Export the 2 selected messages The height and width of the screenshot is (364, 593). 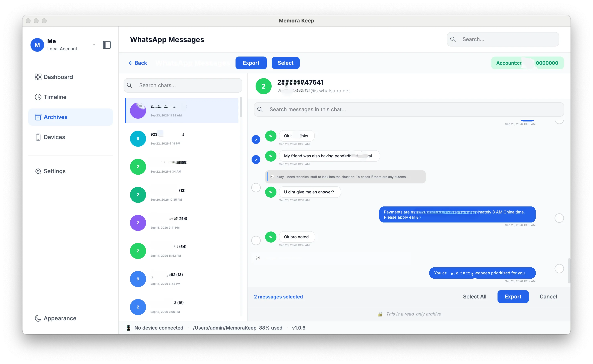[x=513, y=297]
